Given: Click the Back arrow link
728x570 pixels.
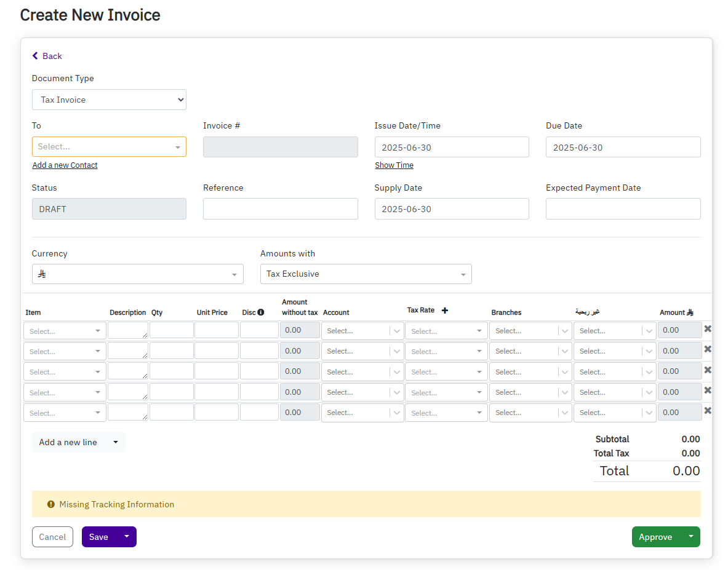Looking at the screenshot, I should (x=47, y=56).
